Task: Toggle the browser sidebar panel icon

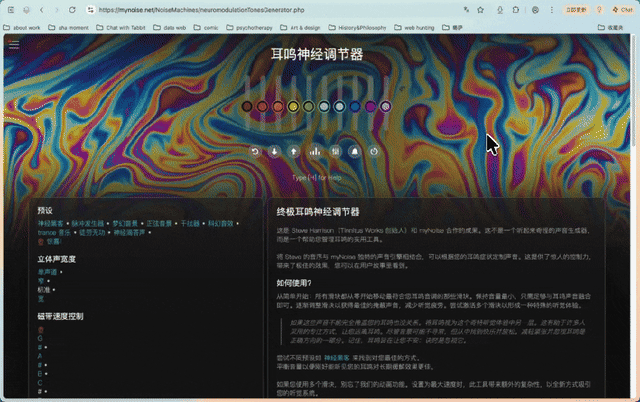Action: [11, 10]
